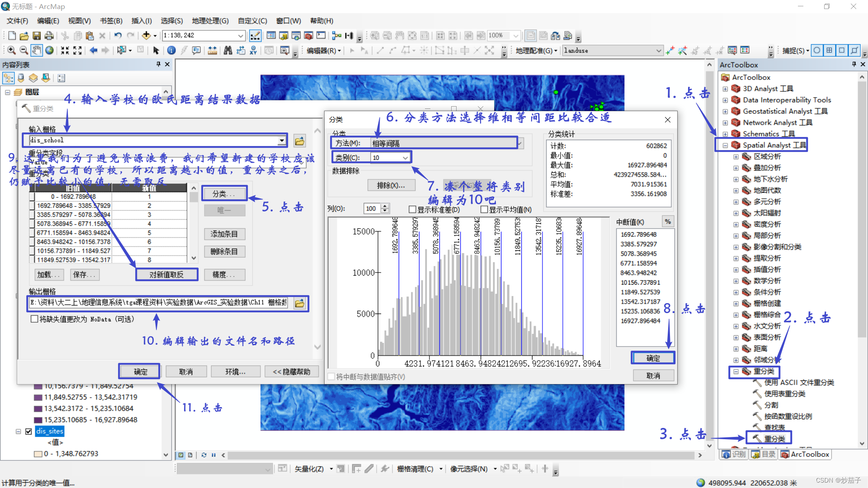Viewport: 868px width, 488px height.
Task: Toggle dis_sites layer visibility checkbox
Action: 28,432
